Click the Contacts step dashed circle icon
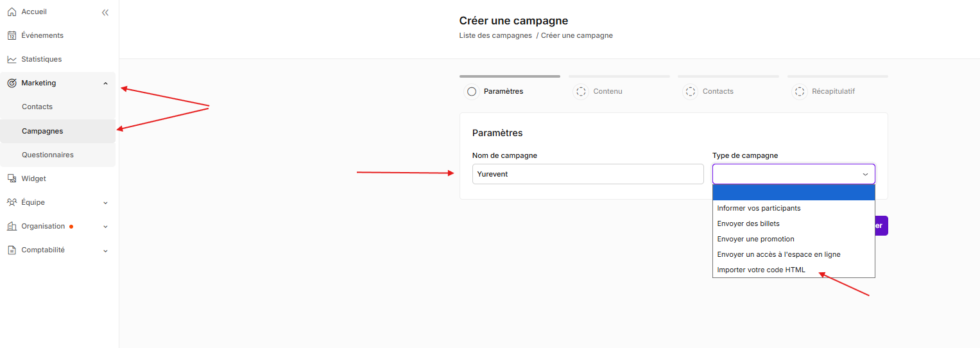This screenshot has width=980, height=348. (690, 91)
